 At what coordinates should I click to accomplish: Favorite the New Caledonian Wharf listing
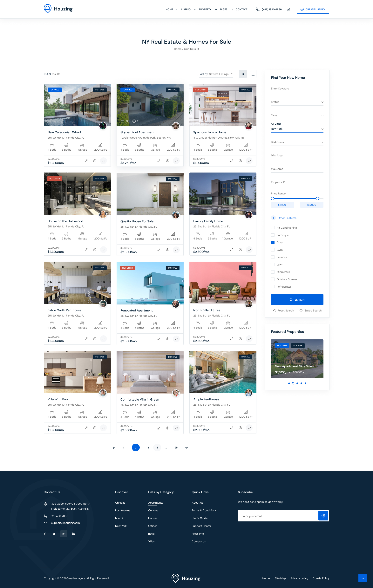tap(103, 161)
